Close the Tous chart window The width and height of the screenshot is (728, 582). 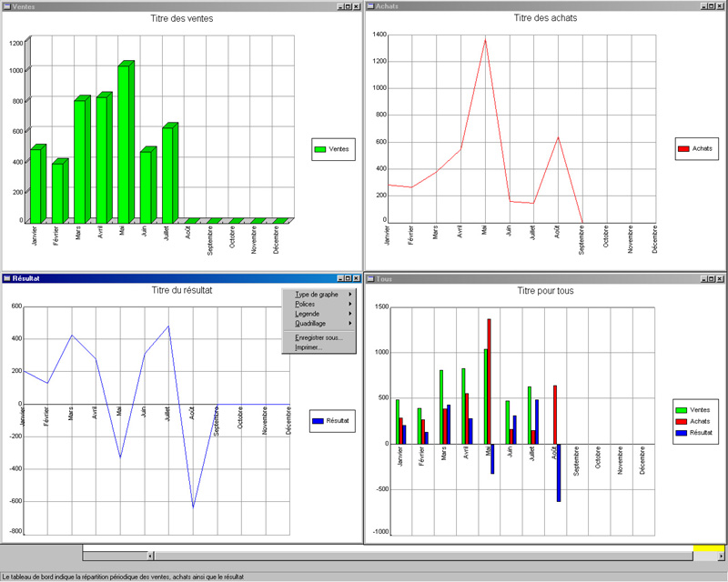point(720,277)
